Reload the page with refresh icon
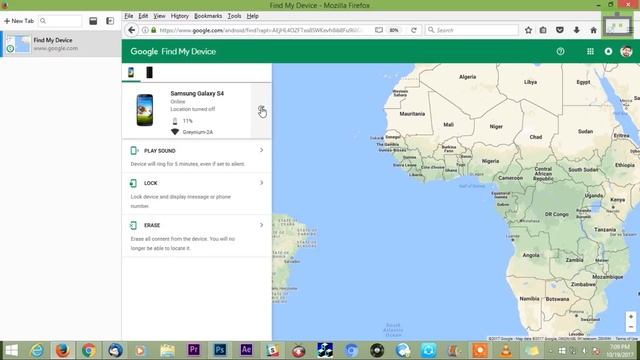Screen dimensions: 640x360 (x=413, y=30)
